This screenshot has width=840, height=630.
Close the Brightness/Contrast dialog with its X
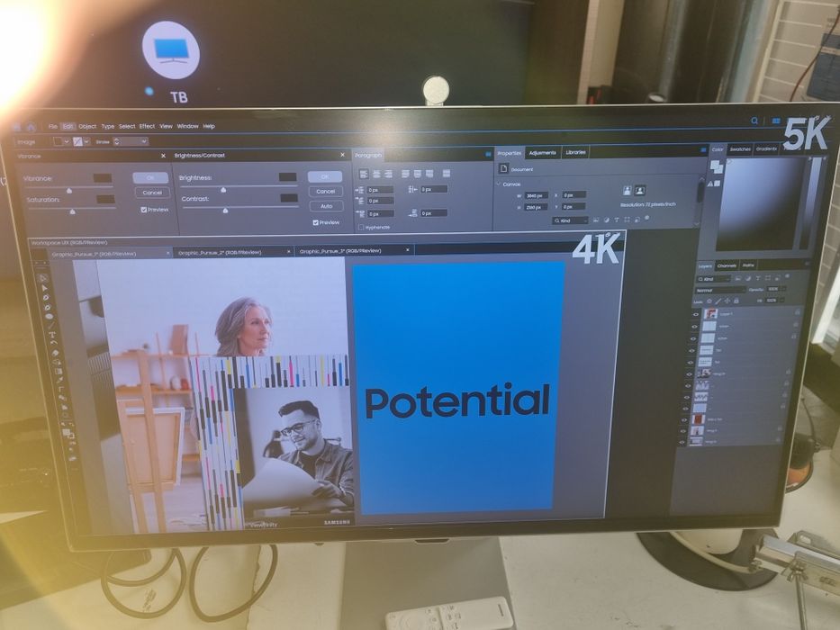(x=342, y=155)
